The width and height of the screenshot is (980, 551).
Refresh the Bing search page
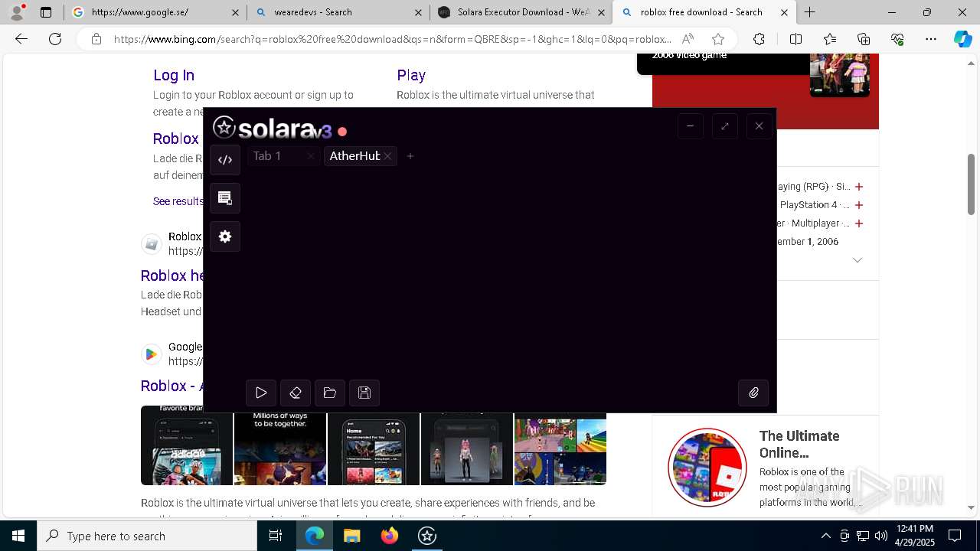click(55, 39)
